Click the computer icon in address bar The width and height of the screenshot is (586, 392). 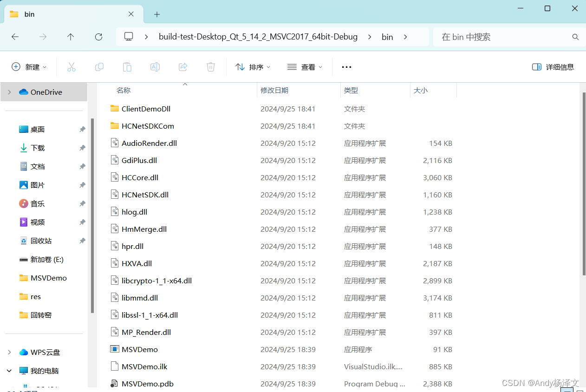click(x=129, y=37)
